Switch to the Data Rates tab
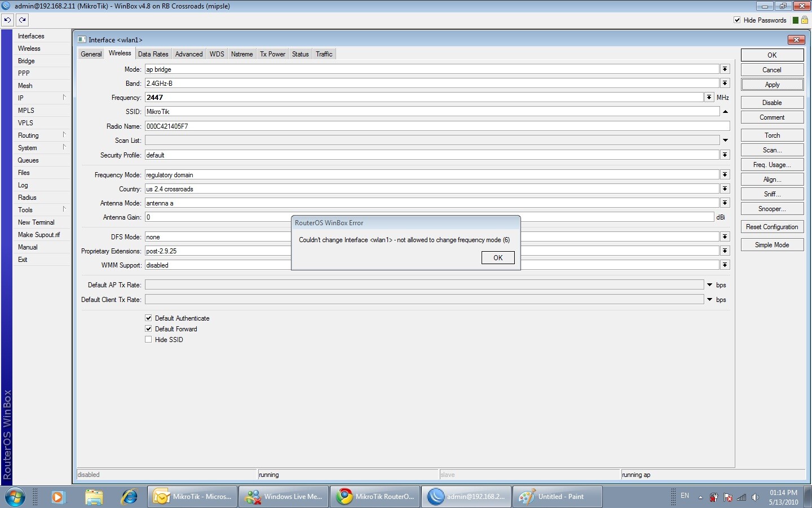The image size is (812, 508). [153, 54]
